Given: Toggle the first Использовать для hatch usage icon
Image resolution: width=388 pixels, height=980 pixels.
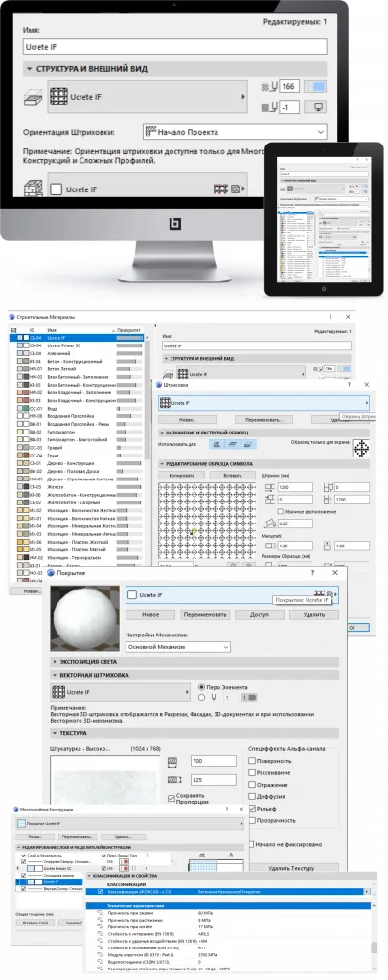Looking at the screenshot, I should click(216, 444).
